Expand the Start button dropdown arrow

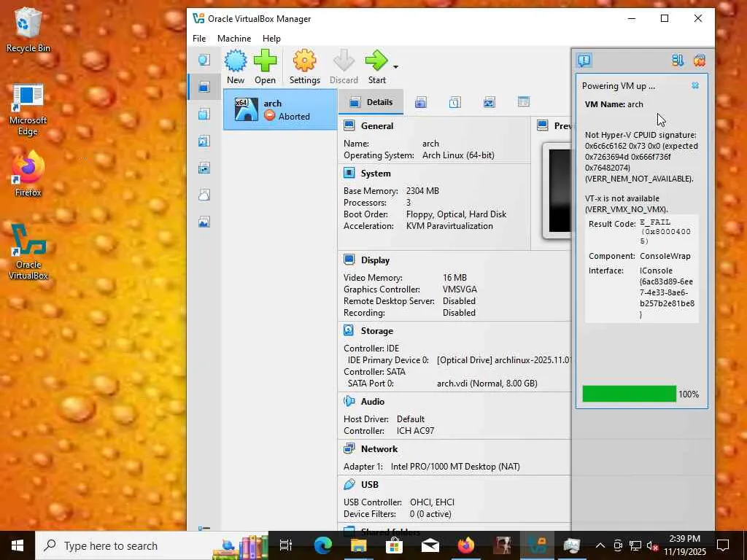coord(395,67)
